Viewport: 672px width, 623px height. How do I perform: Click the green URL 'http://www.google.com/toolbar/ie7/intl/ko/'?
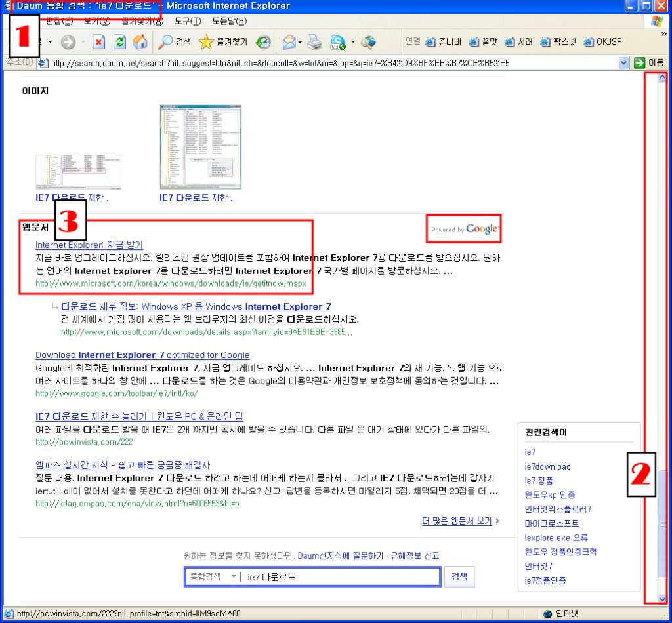(117, 393)
